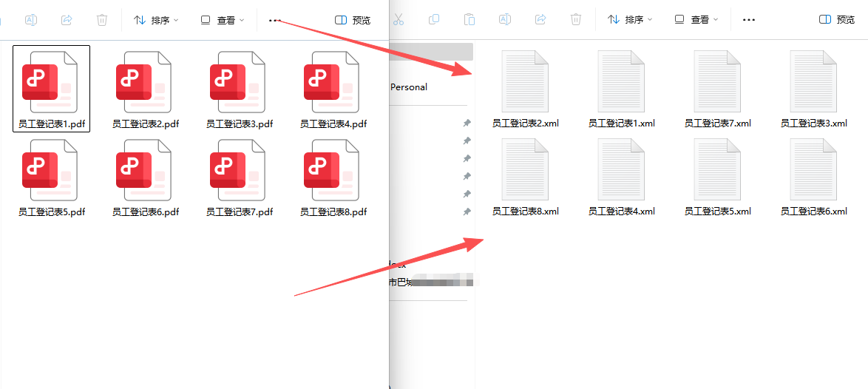Click the Rename icon in the PDF folder window

pyautogui.click(x=31, y=20)
